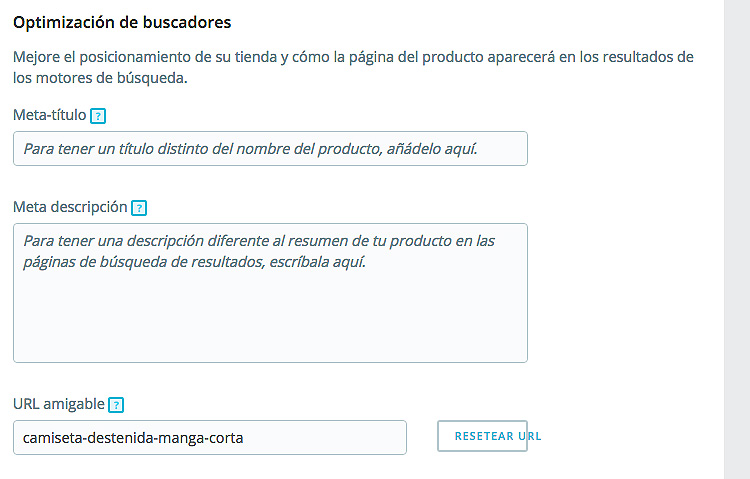Screen dimensions: 750x479
Task: Click the intro paragraph about posicionamiento
Action: (x=353, y=67)
